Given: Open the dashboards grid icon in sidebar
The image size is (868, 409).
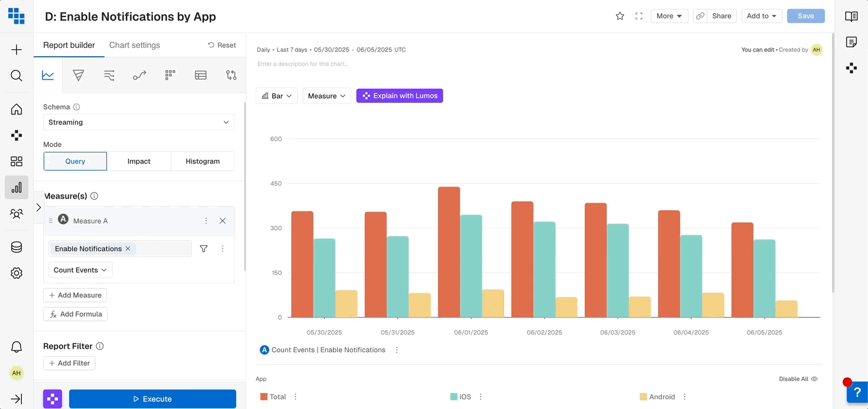Looking at the screenshot, I should point(17,161).
